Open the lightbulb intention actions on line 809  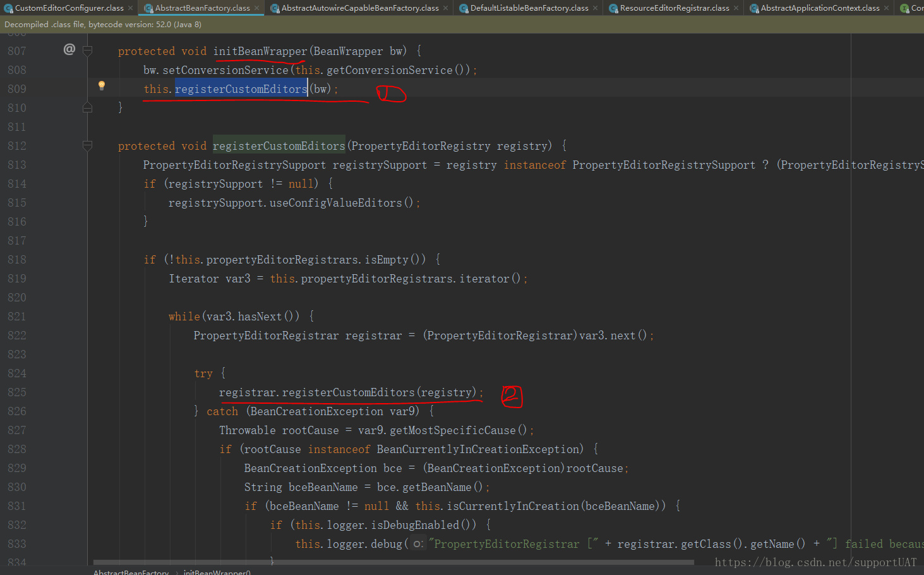(x=101, y=86)
